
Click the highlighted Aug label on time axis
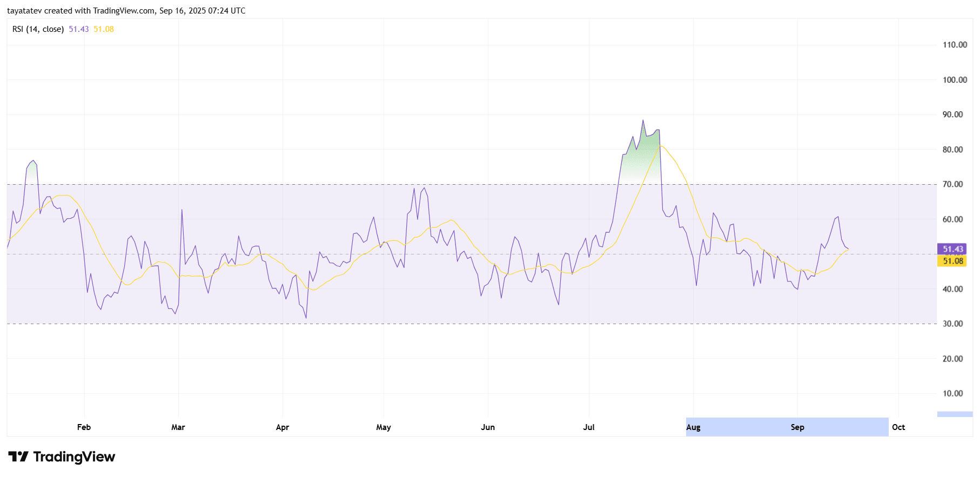pos(693,427)
